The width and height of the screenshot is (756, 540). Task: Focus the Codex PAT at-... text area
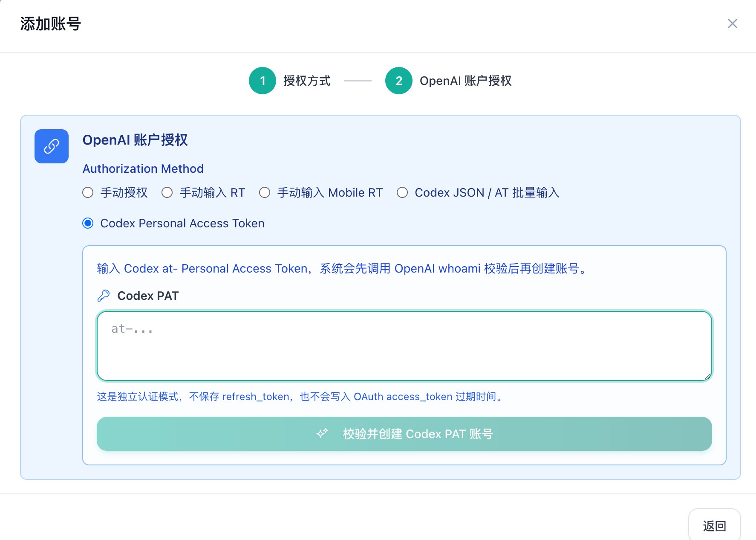tap(404, 346)
